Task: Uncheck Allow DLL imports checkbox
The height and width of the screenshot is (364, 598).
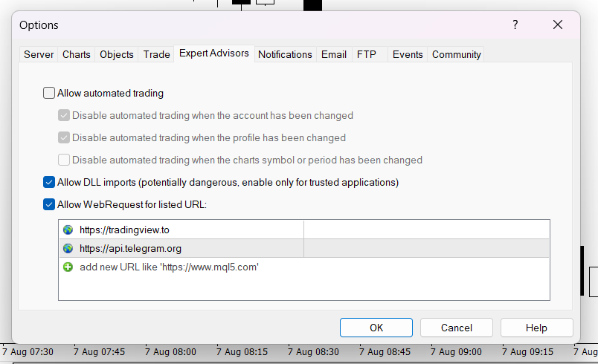Action: pyautogui.click(x=50, y=182)
